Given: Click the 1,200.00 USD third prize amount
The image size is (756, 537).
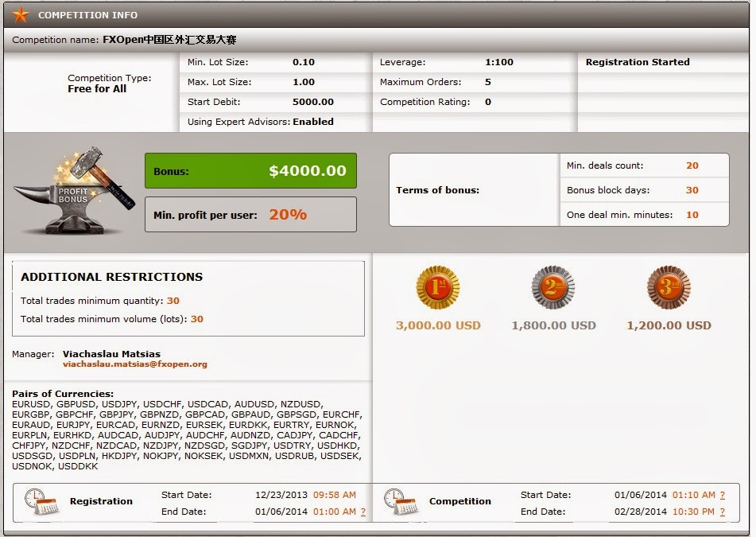Looking at the screenshot, I should pyautogui.click(x=669, y=325).
